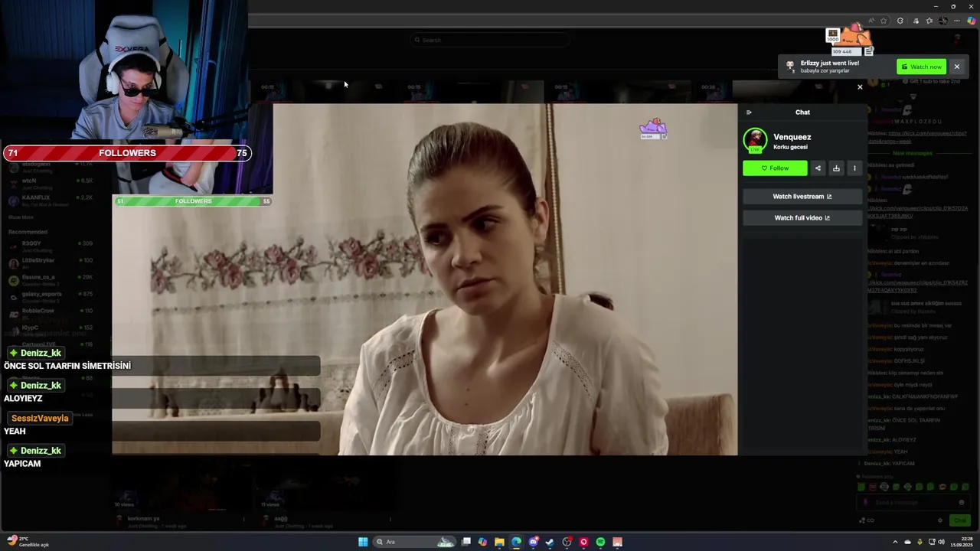
Task: Switch to Microsoft Edge on taskbar
Action: (516, 542)
